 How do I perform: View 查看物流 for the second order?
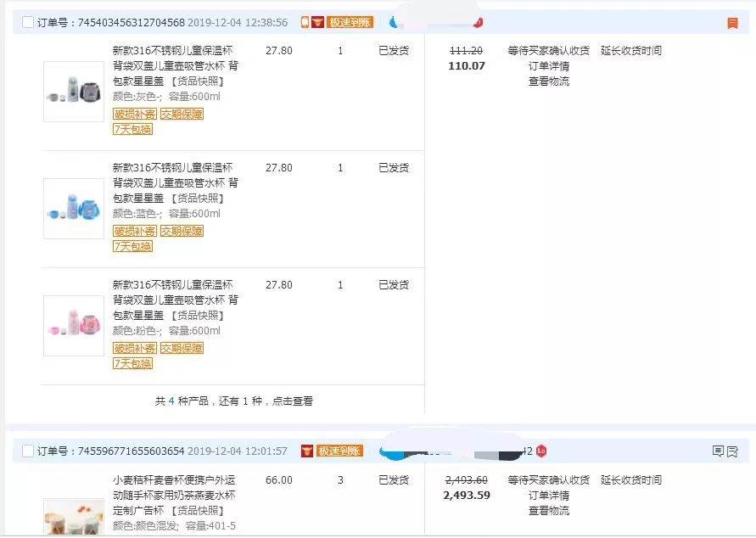(549, 511)
